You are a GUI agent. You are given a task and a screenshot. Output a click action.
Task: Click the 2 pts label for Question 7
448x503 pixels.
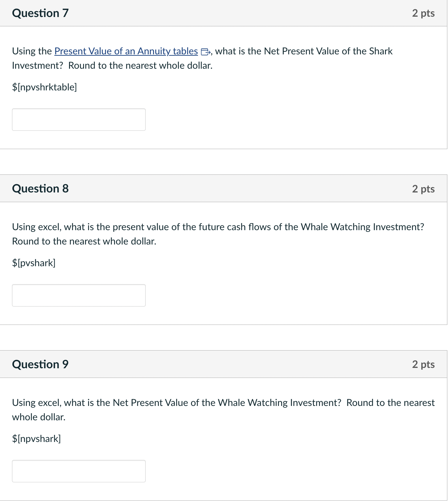424,13
